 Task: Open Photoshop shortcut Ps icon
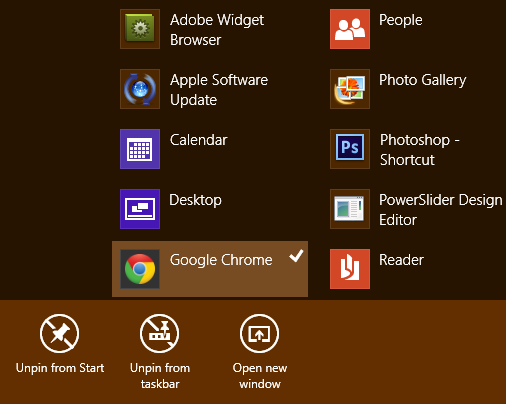[x=350, y=149]
